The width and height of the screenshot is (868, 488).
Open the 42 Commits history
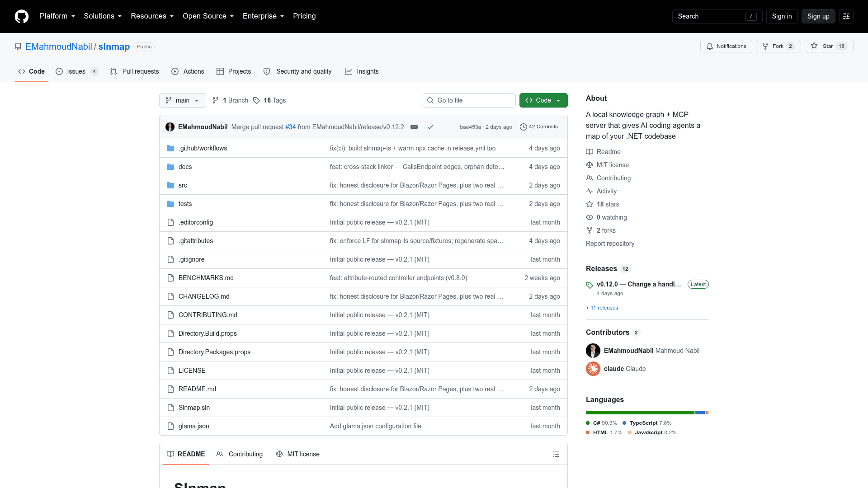pyautogui.click(x=539, y=127)
